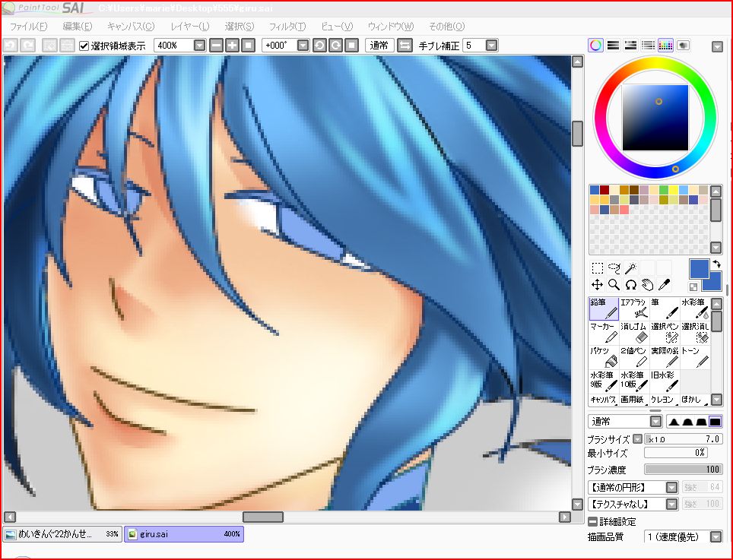Open the +000° rotation angle dropdown
The width and height of the screenshot is (733, 560).
click(303, 46)
